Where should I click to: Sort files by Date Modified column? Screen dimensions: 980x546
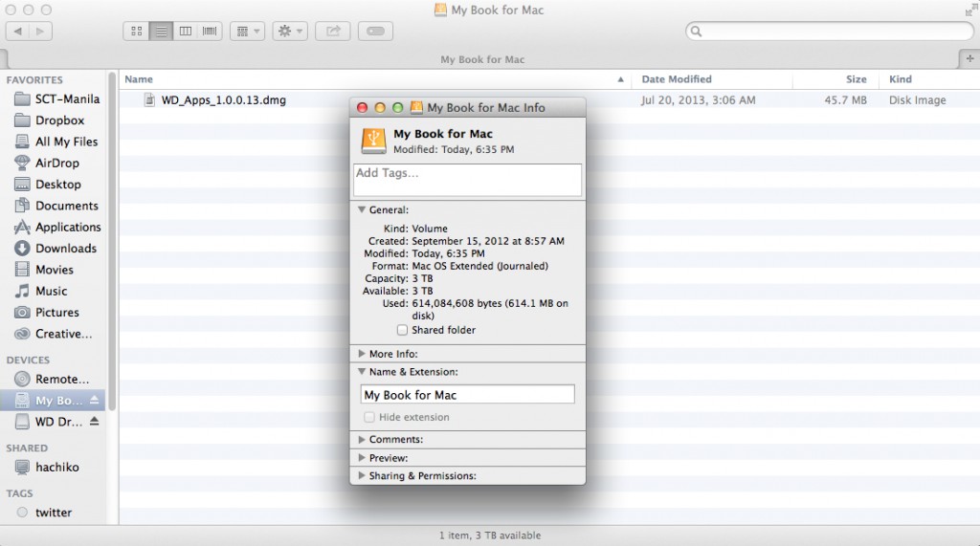tap(677, 79)
